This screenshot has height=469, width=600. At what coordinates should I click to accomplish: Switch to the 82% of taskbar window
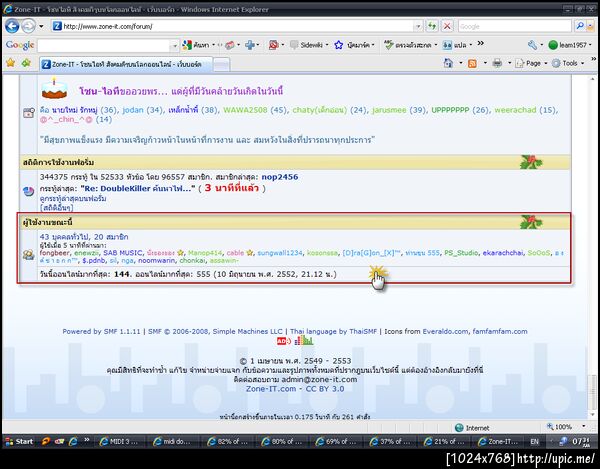click(x=228, y=441)
